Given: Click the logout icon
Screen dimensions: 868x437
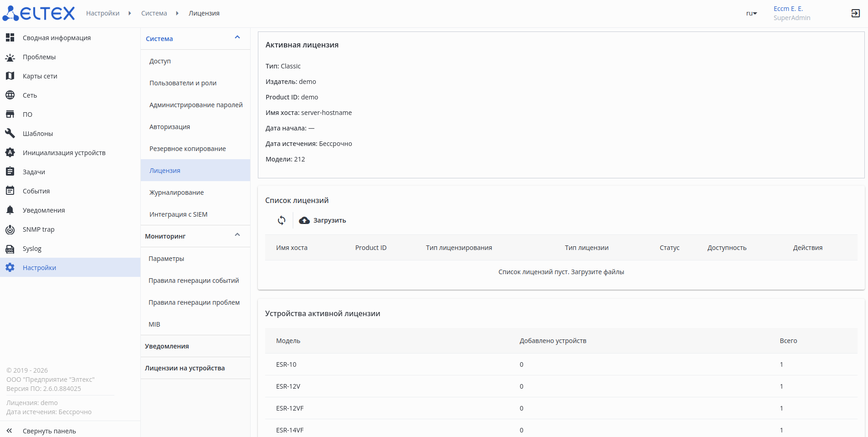Looking at the screenshot, I should coord(855,13).
